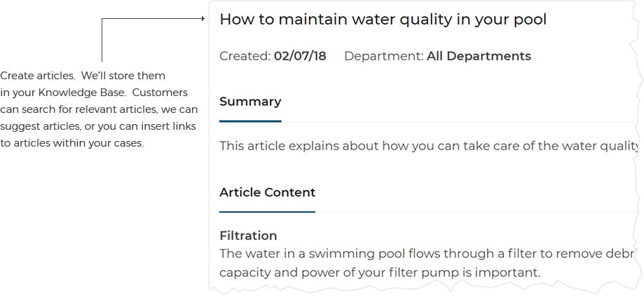Click the arrowhead pointing to the article title

click(x=203, y=18)
